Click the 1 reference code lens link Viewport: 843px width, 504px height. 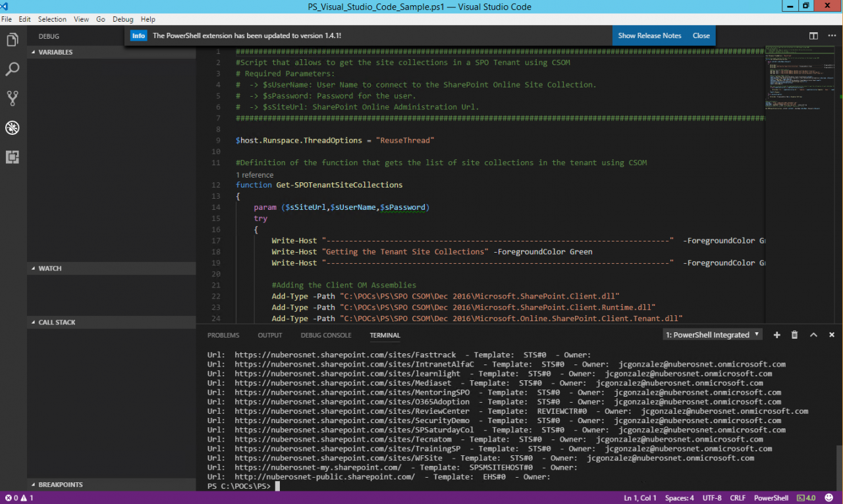[x=254, y=175]
